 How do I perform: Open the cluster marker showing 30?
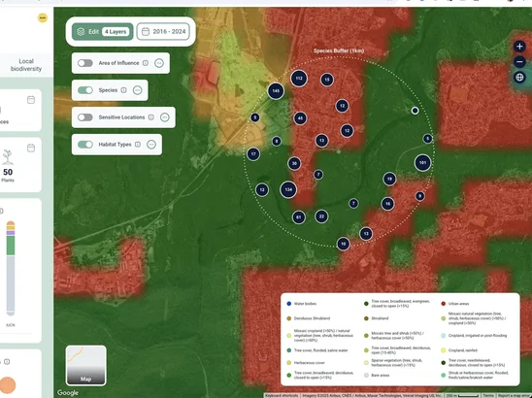tap(294, 163)
